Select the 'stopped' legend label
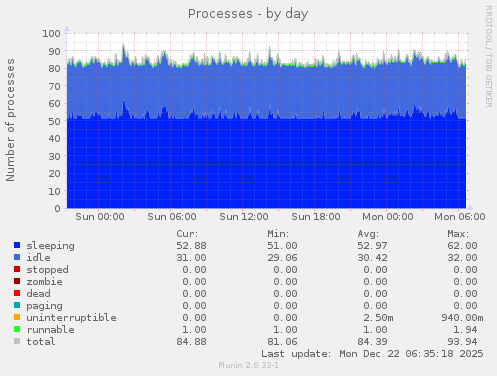 48,270
